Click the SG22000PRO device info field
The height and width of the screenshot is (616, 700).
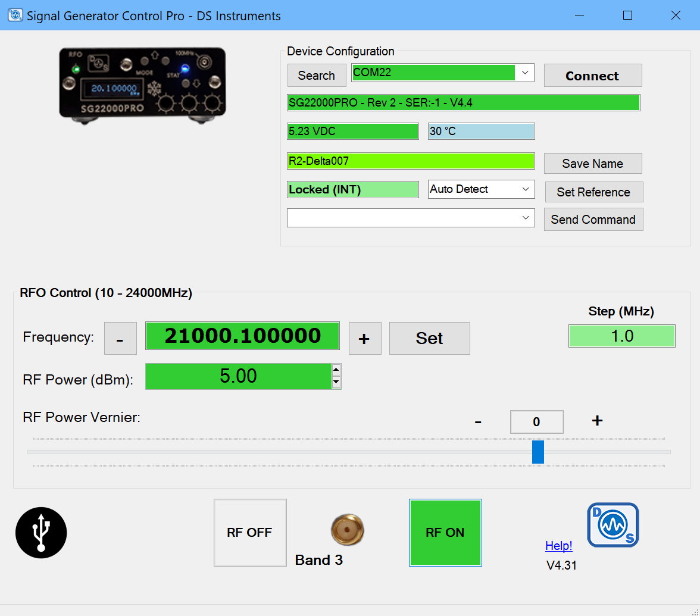463,102
